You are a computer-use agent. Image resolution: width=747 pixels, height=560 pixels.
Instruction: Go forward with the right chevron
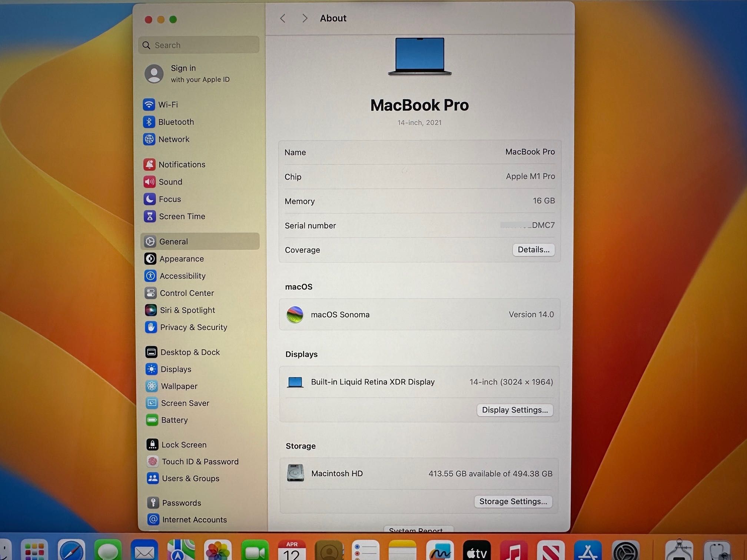[x=305, y=18]
